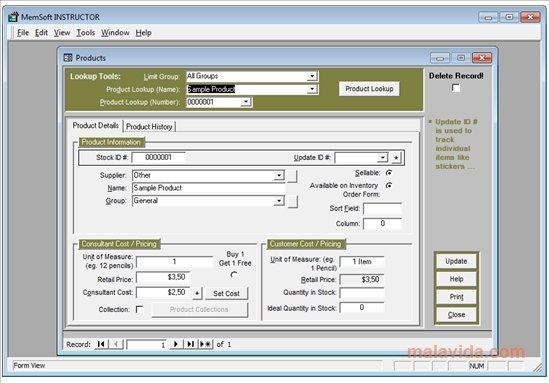Close the Products window
The image size is (549, 383).
pyautogui.click(x=482, y=58)
